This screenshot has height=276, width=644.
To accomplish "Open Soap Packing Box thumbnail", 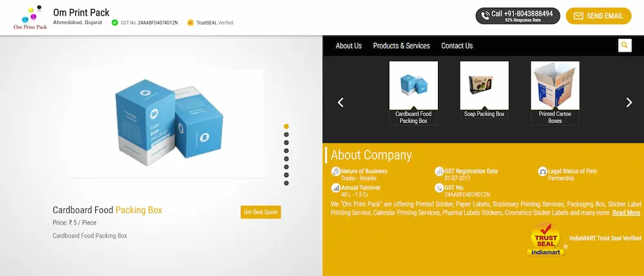I will pyautogui.click(x=484, y=86).
